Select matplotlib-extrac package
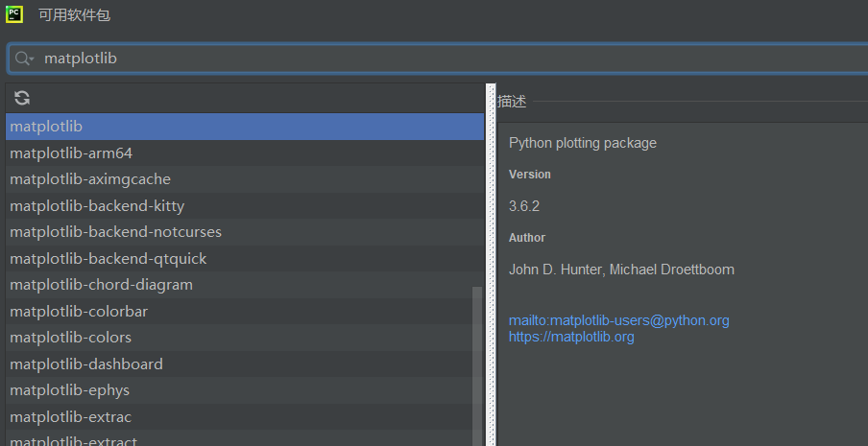868x446 pixels. point(70,417)
